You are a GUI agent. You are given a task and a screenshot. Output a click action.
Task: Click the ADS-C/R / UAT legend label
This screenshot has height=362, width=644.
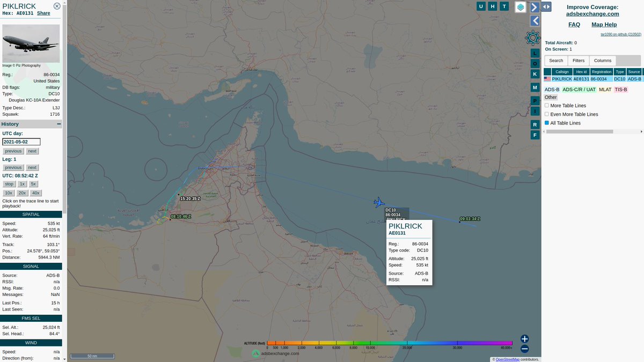[579, 90]
